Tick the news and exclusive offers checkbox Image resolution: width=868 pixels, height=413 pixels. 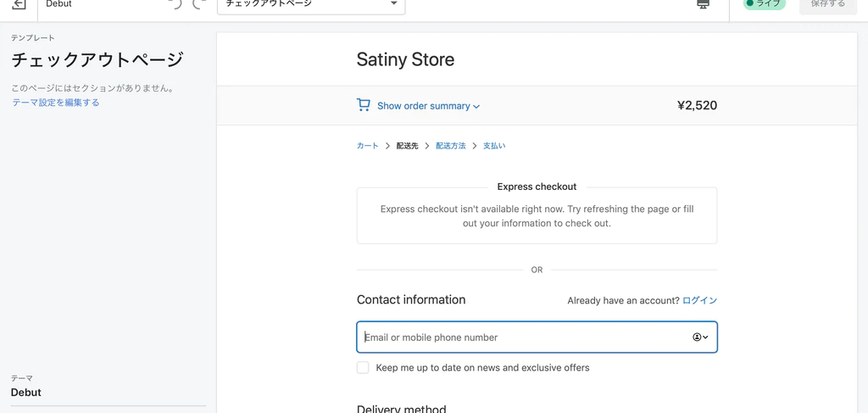[x=363, y=367]
